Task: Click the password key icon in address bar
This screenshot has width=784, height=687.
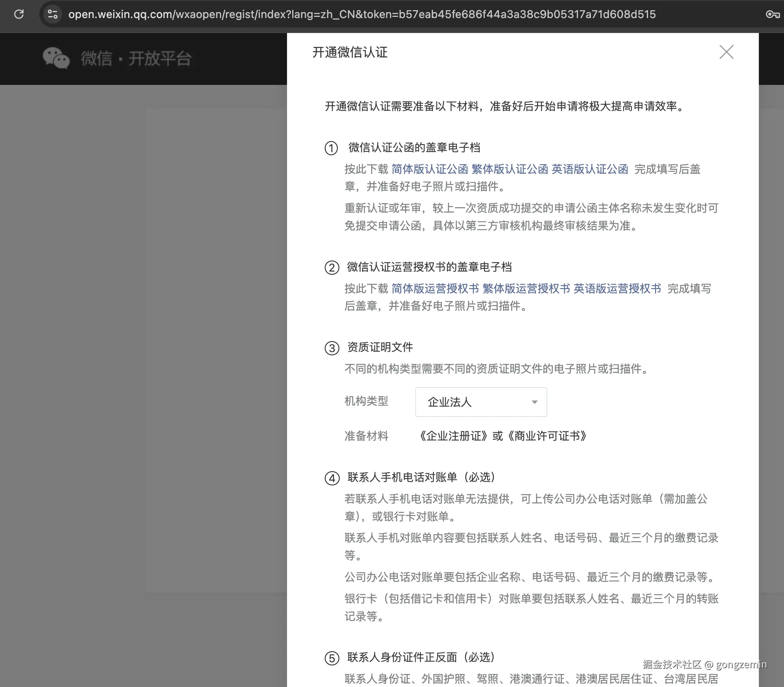Action: click(x=772, y=15)
